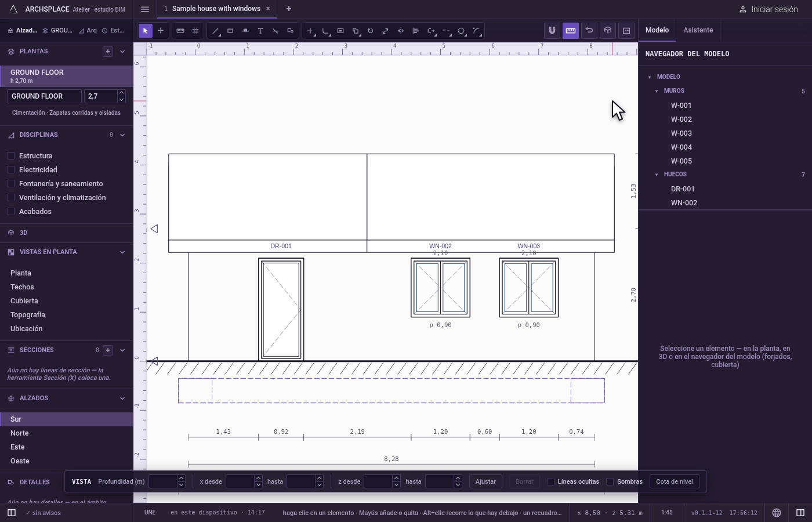Image resolution: width=812 pixels, height=522 pixels.
Task: Switch to the Asistente tab
Action: point(698,30)
